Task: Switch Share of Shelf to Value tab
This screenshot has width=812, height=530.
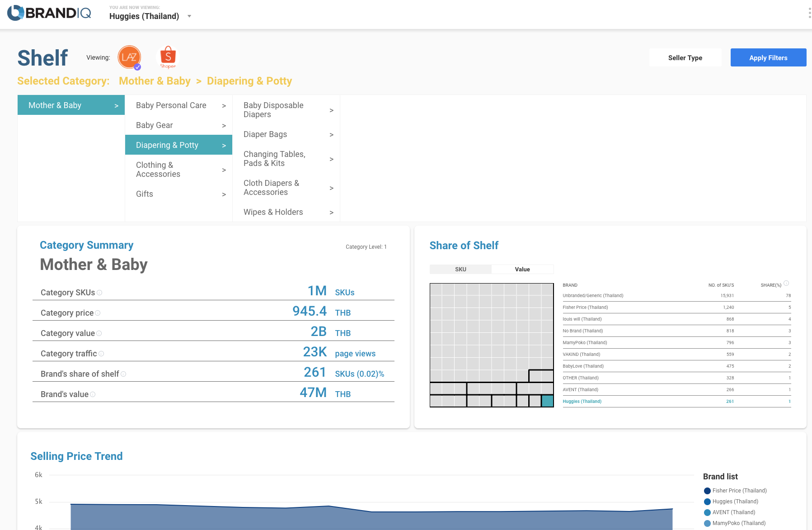Action: 522,269
